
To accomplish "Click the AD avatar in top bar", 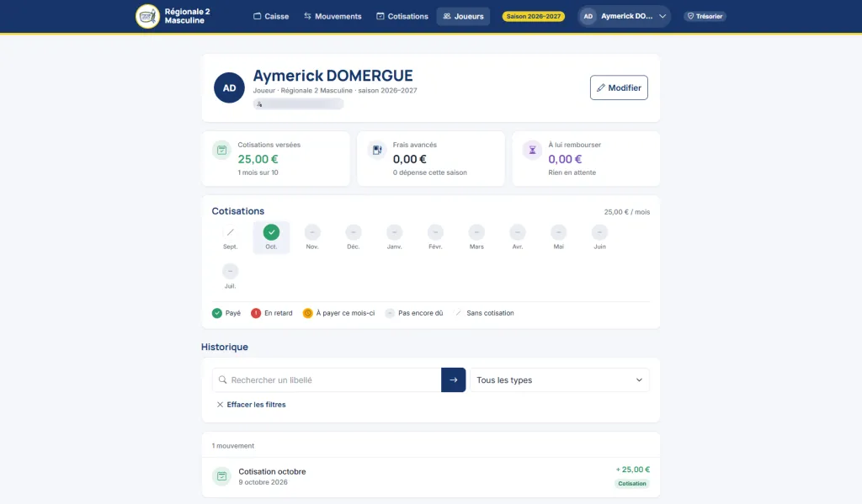I will (588, 17).
